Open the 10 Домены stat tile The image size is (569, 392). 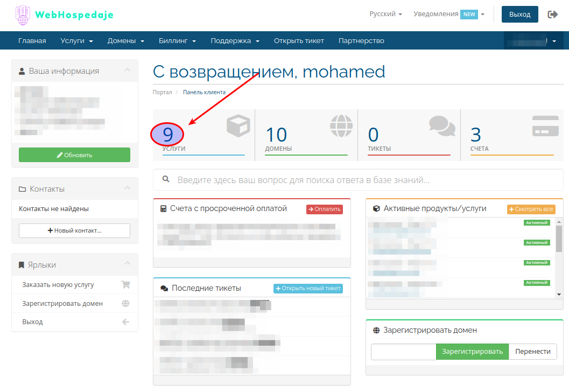[x=306, y=135]
